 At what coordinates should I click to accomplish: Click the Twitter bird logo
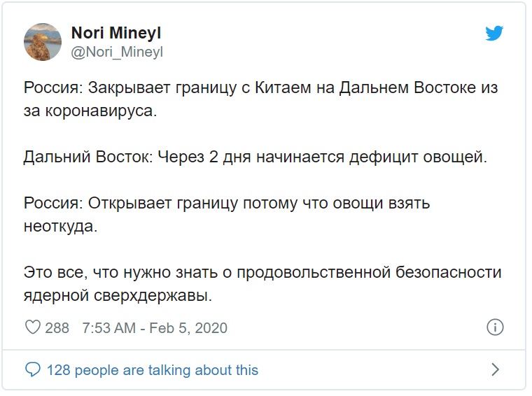(x=495, y=34)
